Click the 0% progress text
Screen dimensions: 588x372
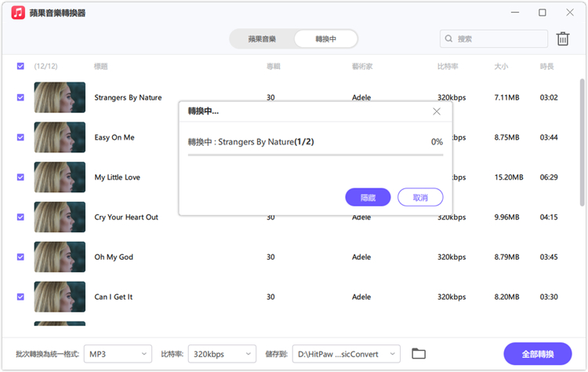coord(437,142)
